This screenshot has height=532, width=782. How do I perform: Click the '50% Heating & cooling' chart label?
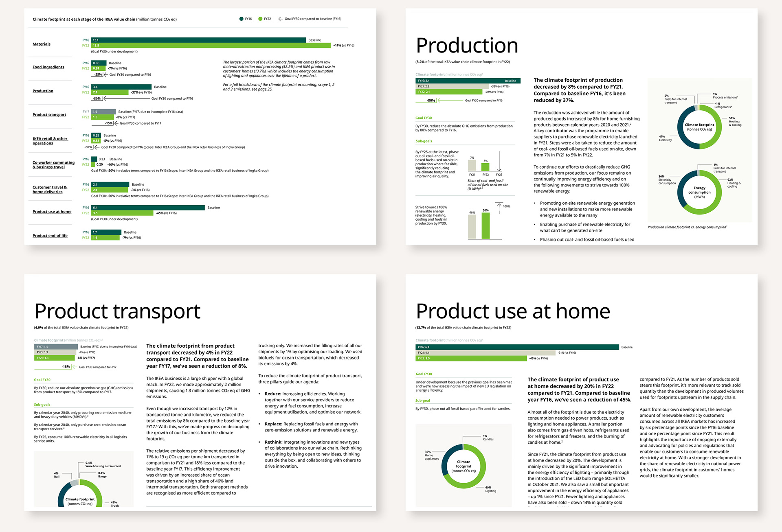click(x=735, y=122)
